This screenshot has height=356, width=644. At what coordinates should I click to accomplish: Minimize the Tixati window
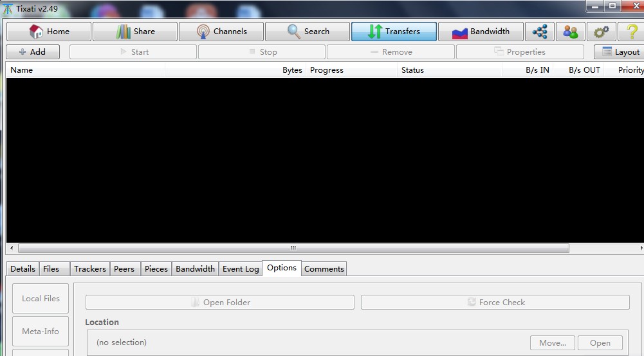[594, 6]
